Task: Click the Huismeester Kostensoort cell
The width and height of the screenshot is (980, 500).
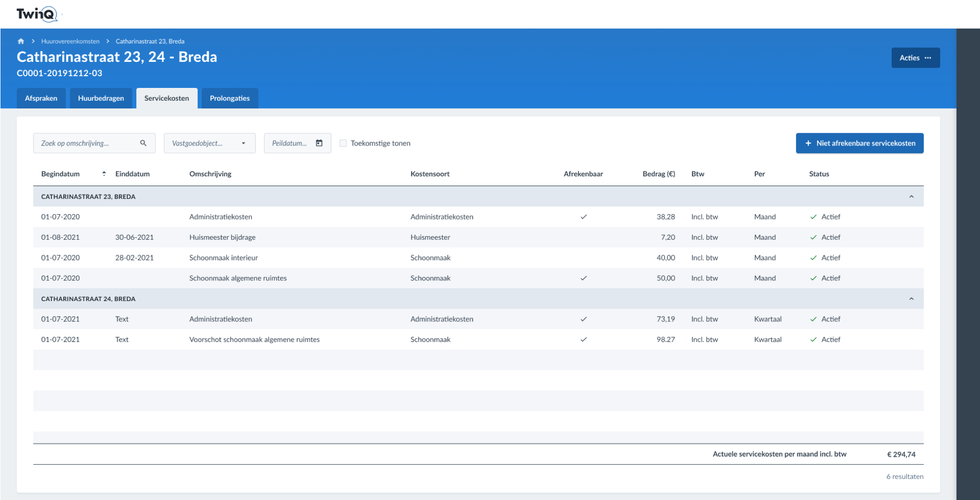Action: [430, 237]
